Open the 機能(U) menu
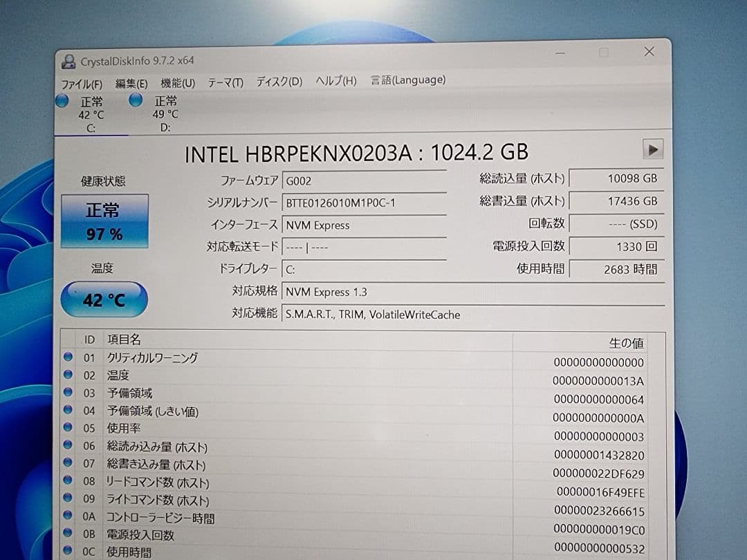This screenshot has height=560, width=747. pos(178,83)
